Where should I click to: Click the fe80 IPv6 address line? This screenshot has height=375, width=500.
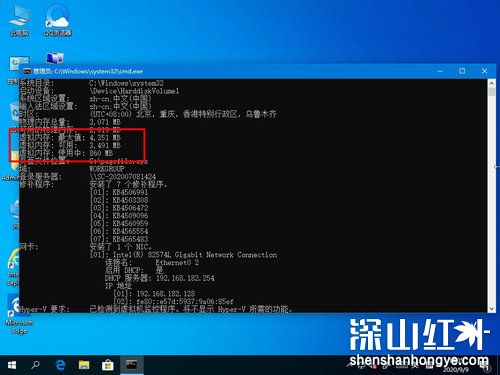click(x=173, y=301)
